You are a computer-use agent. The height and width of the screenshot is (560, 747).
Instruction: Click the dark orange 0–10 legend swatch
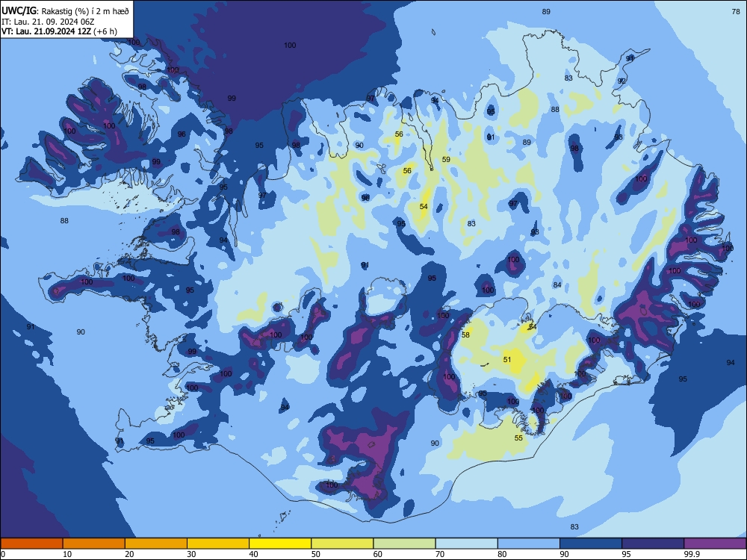[x=31, y=544]
